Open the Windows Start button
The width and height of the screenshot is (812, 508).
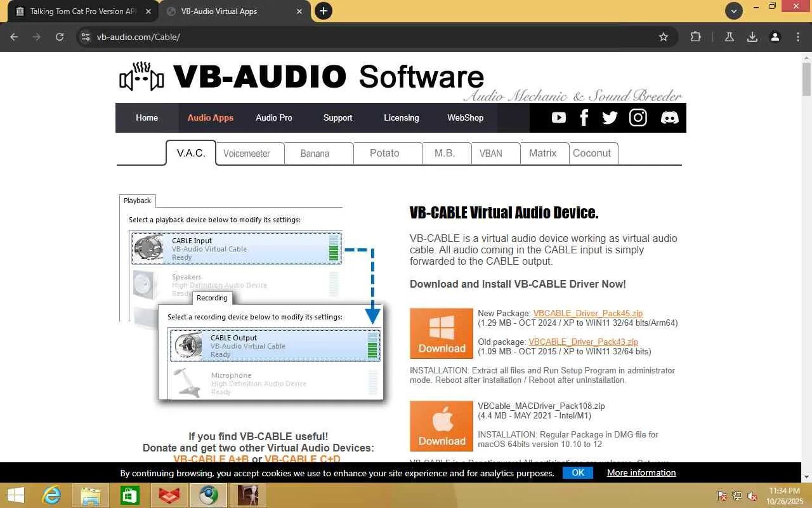click(x=15, y=495)
